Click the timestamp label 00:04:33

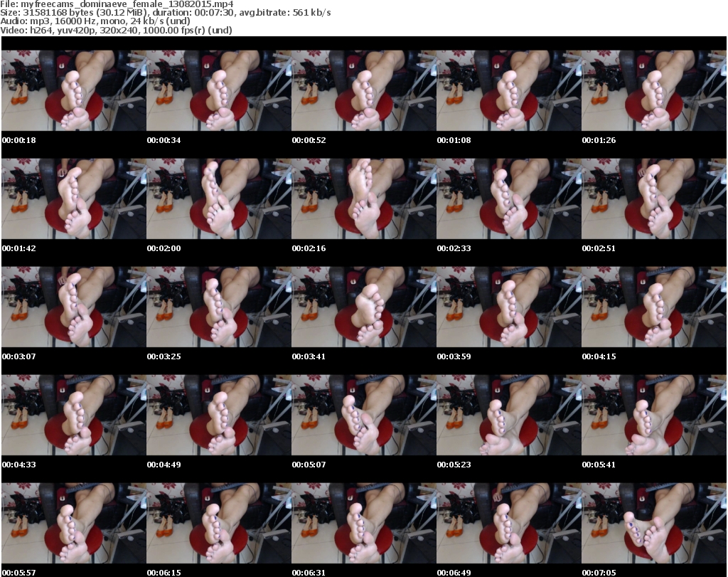pyautogui.click(x=19, y=465)
